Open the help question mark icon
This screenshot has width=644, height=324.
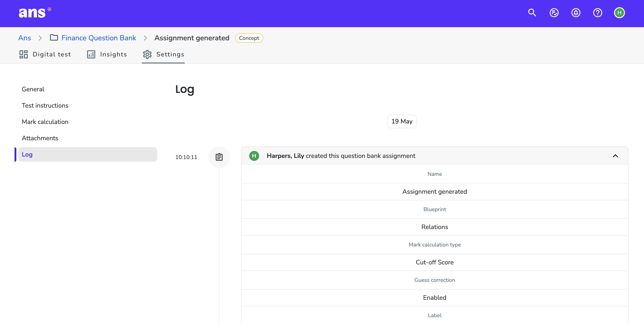coord(597,13)
